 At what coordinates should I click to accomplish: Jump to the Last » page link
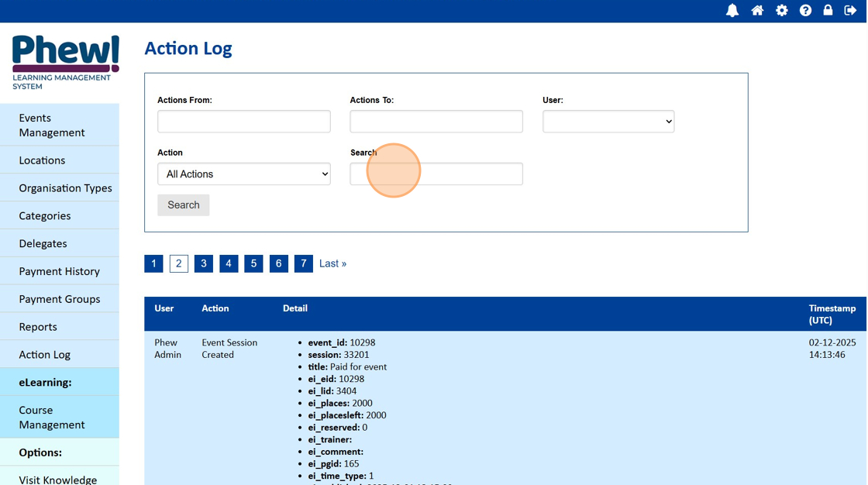(x=332, y=263)
